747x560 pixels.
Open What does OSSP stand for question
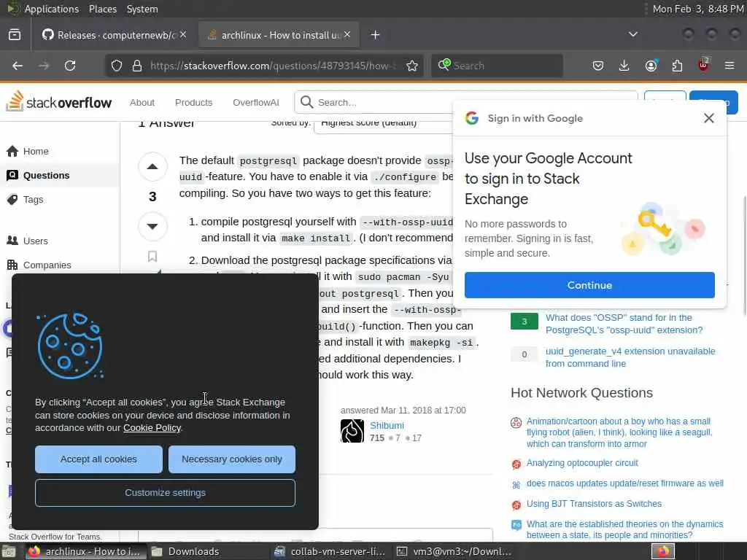(x=624, y=324)
